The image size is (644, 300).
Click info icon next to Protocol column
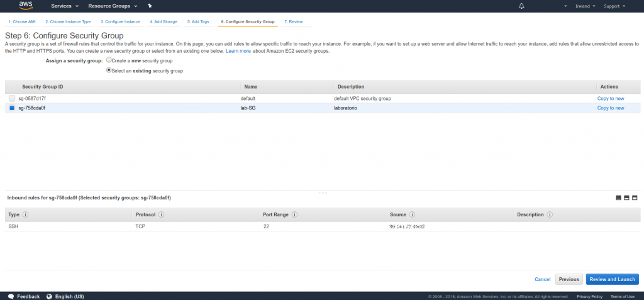pyautogui.click(x=162, y=214)
